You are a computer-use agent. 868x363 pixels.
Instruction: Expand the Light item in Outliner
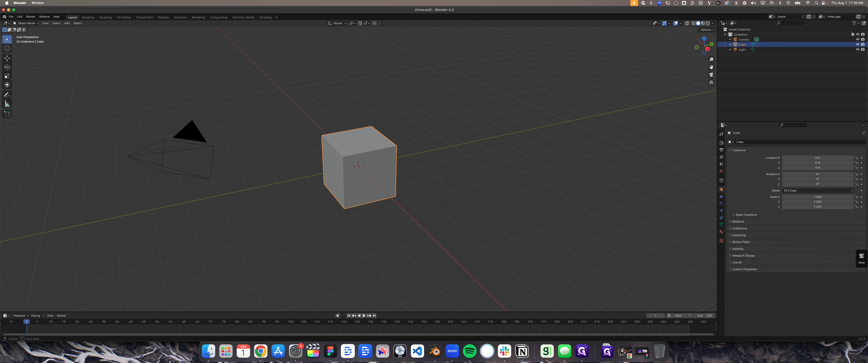point(730,49)
